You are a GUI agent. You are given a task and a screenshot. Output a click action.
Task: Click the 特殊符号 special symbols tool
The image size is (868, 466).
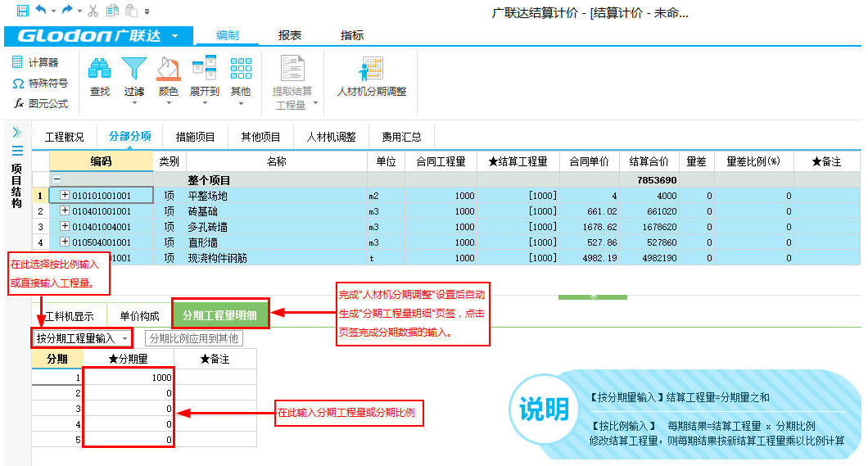(39, 84)
